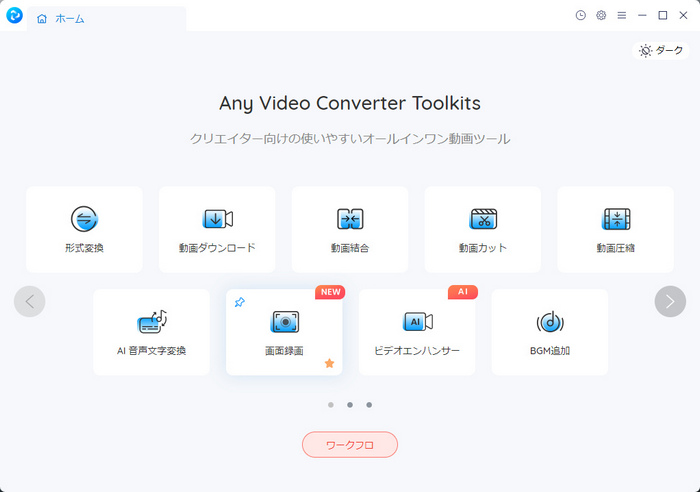Click the AI badge on ビデオエンハンサー
700x492 pixels.
click(x=463, y=292)
